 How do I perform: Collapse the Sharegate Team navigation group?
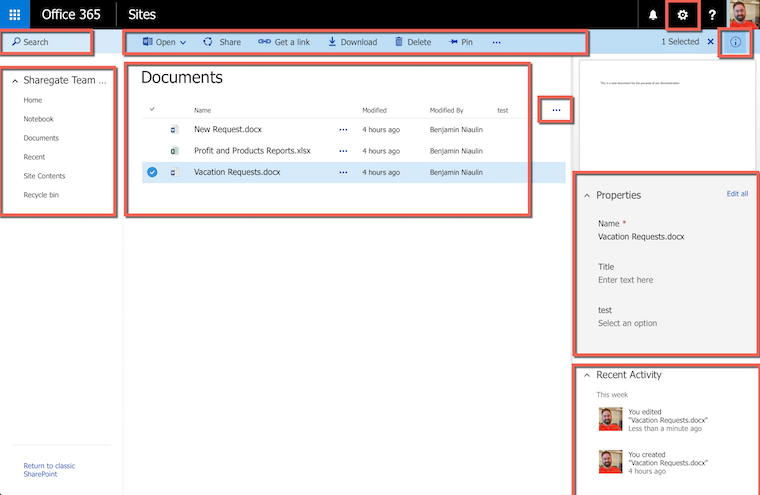tap(15, 81)
